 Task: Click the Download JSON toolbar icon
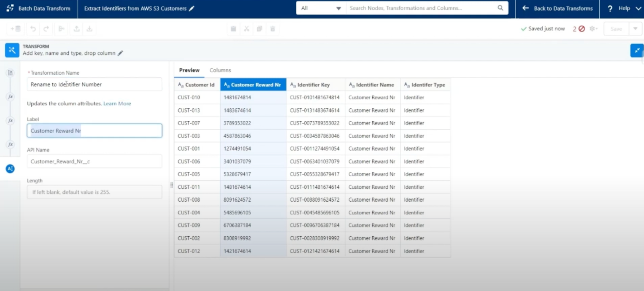click(90, 29)
